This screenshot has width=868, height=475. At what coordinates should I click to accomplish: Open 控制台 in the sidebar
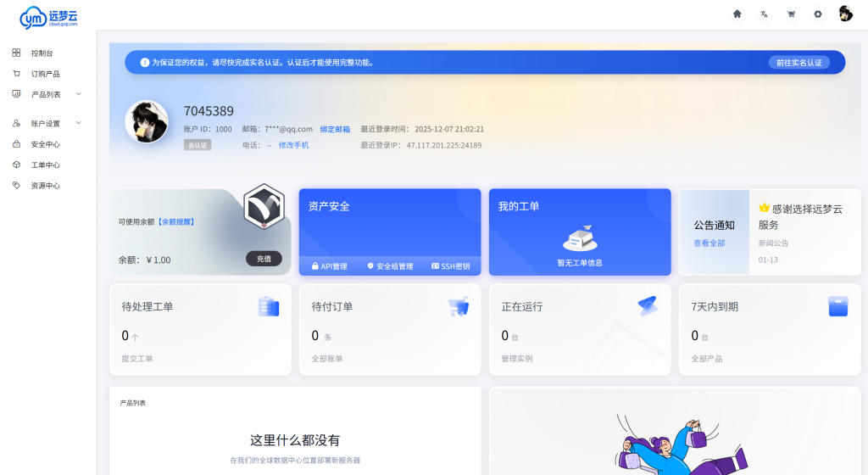pyautogui.click(x=42, y=53)
